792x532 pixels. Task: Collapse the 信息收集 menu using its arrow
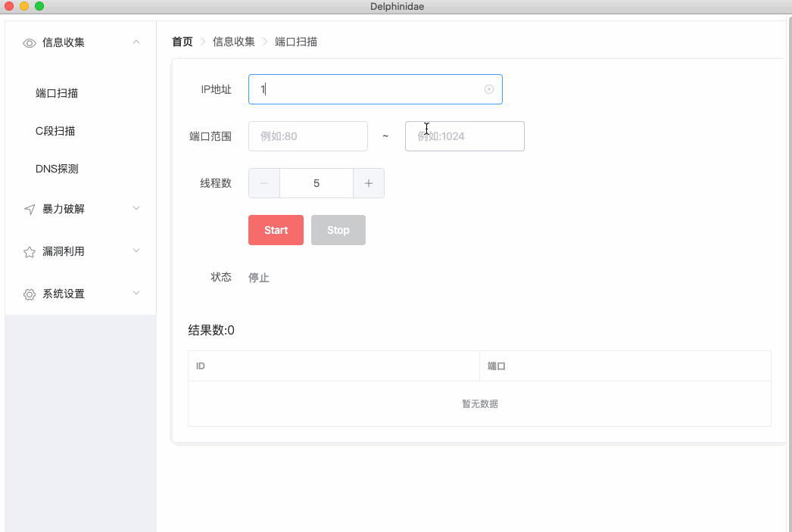(136, 42)
